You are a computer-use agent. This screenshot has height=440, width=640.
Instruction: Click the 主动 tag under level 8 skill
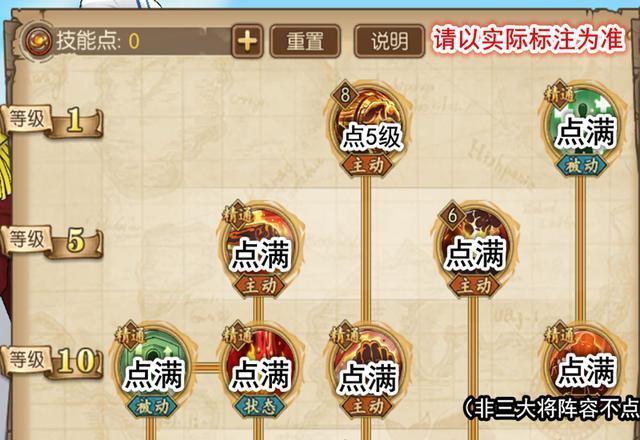pyautogui.click(x=368, y=165)
